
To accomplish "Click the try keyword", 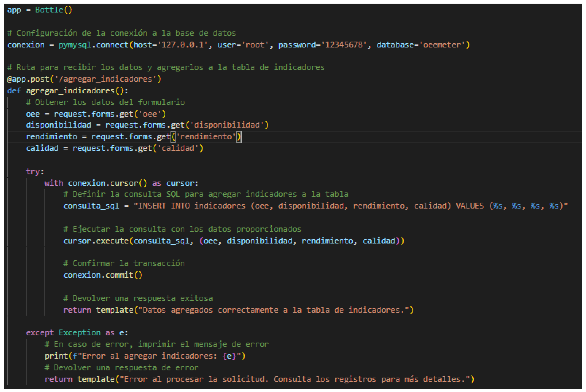I will tap(33, 172).
